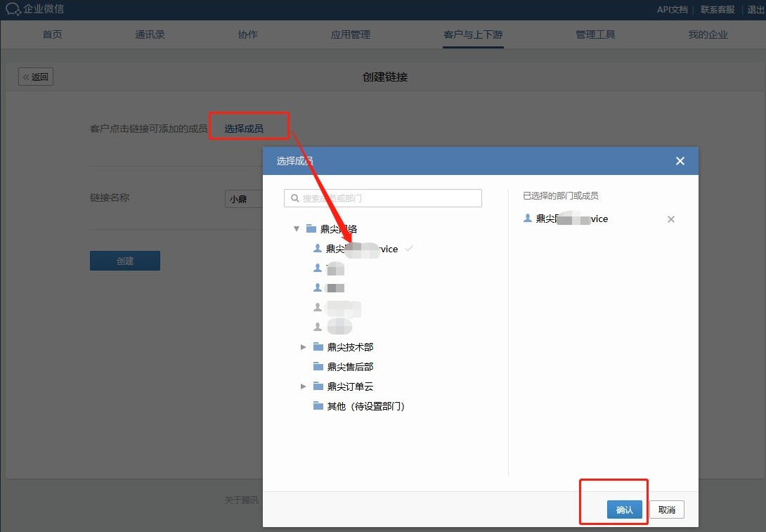Open the 通讯录 tab
This screenshot has height=532, width=766.
150,34
